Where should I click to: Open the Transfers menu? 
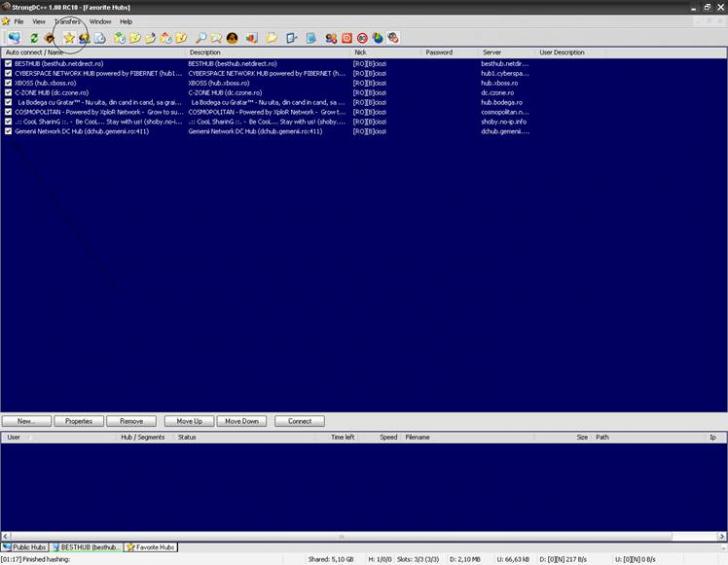68,21
